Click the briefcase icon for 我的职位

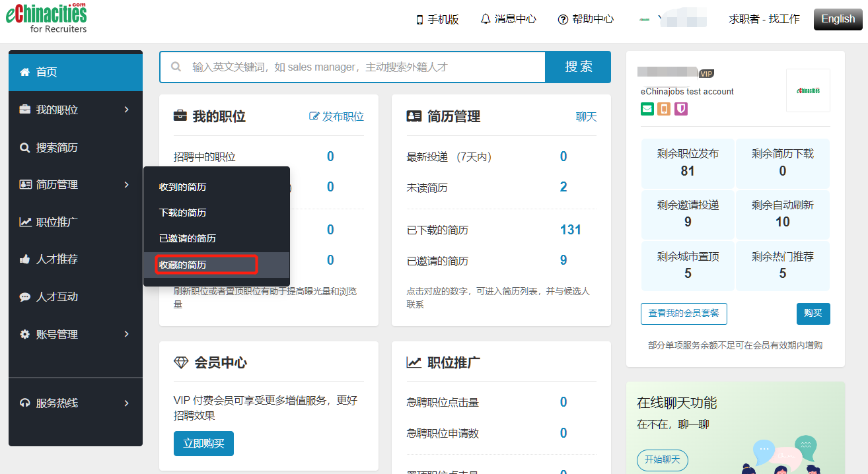25,110
